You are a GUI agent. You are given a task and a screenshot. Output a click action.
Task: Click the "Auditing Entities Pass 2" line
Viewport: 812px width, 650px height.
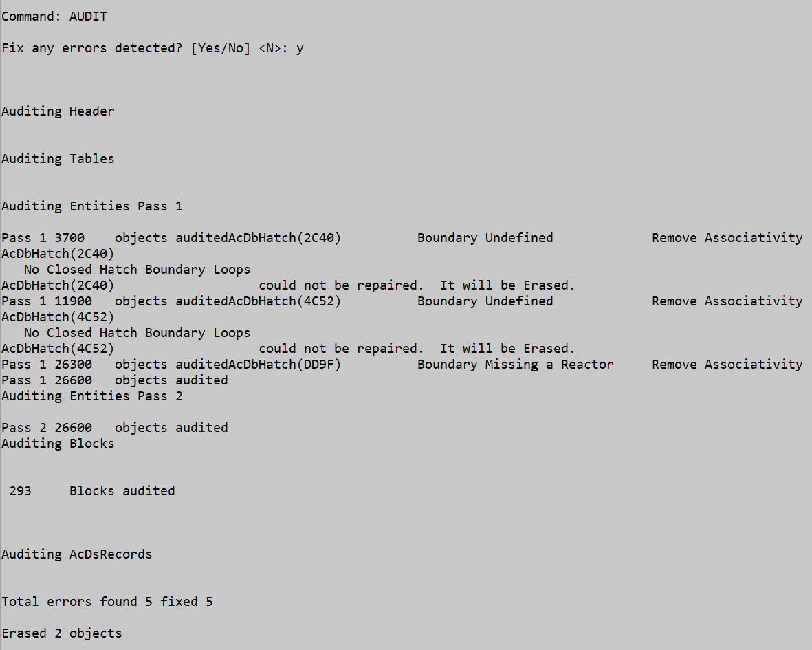pos(91,396)
